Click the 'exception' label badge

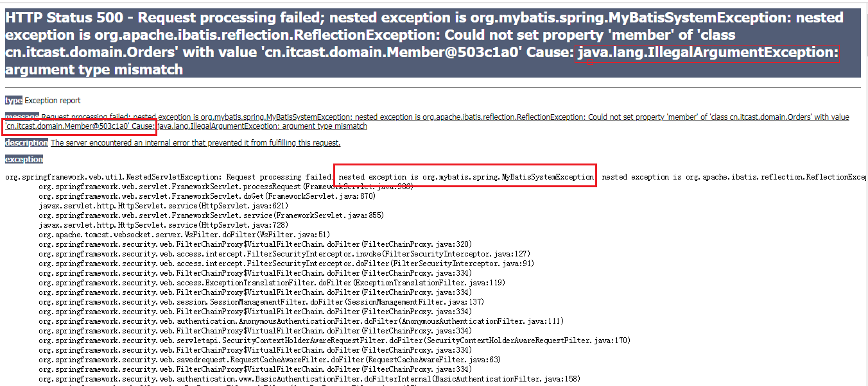pos(24,159)
